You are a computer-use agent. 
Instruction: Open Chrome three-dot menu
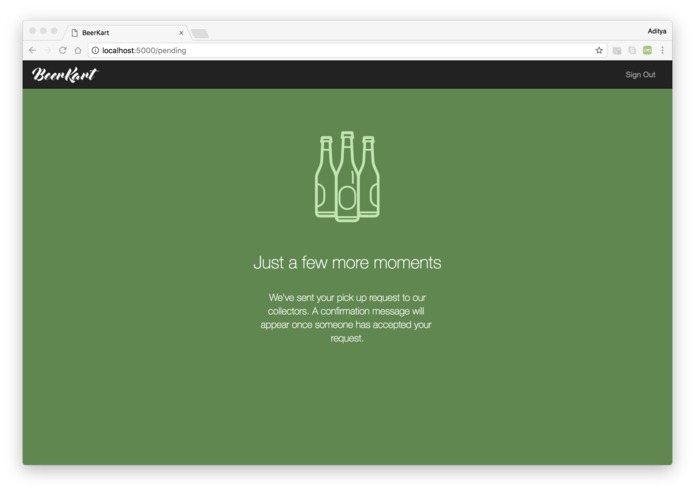click(662, 50)
